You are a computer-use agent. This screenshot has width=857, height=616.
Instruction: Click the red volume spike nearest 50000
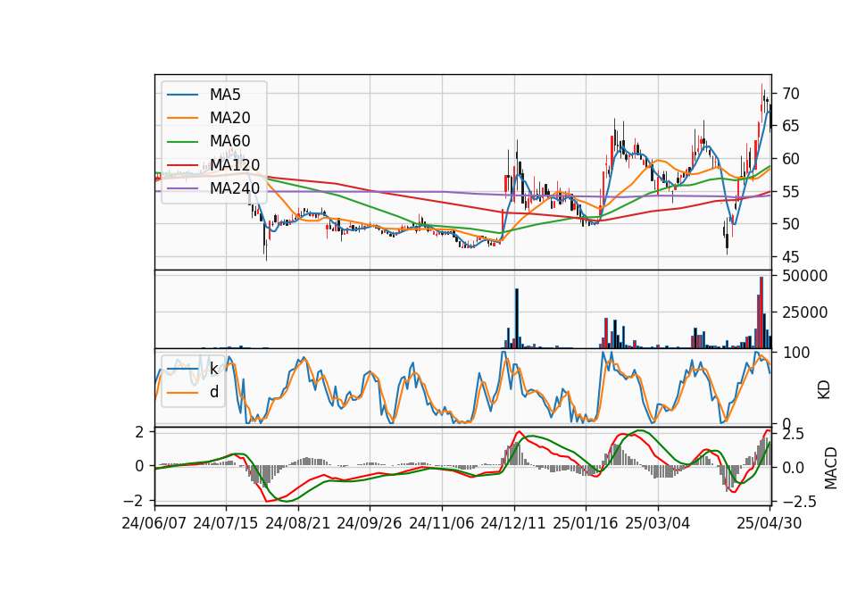(x=761, y=312)
